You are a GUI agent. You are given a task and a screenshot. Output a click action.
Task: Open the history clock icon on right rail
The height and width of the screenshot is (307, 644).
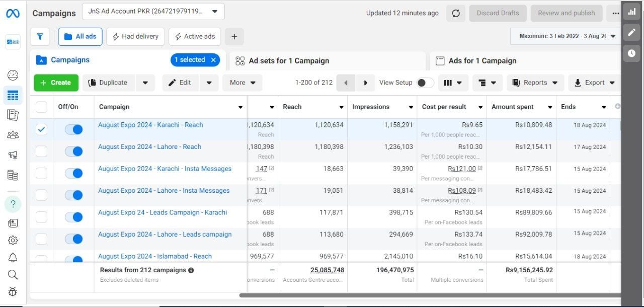coord(632,53)
